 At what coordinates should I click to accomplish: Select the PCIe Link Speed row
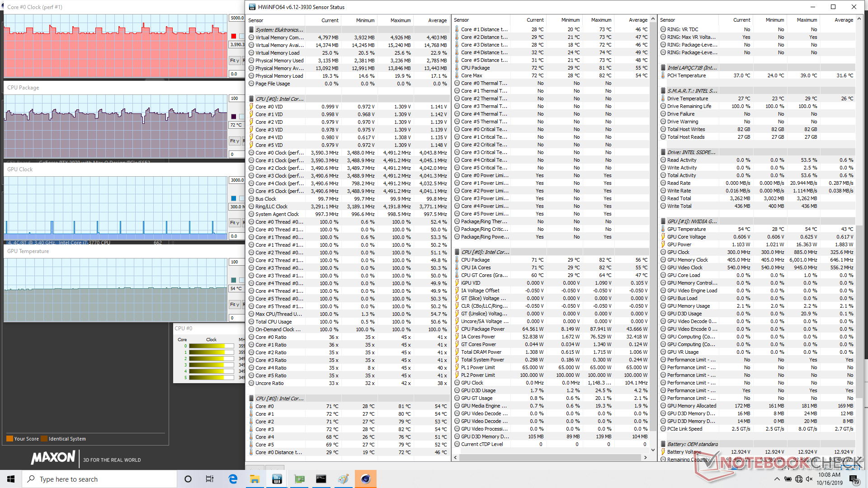[757, 429]
